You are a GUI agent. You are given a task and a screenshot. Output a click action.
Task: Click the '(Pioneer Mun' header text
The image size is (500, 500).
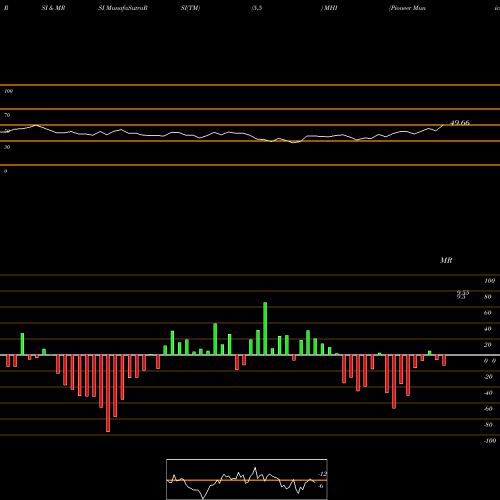[x=407, y=8]
